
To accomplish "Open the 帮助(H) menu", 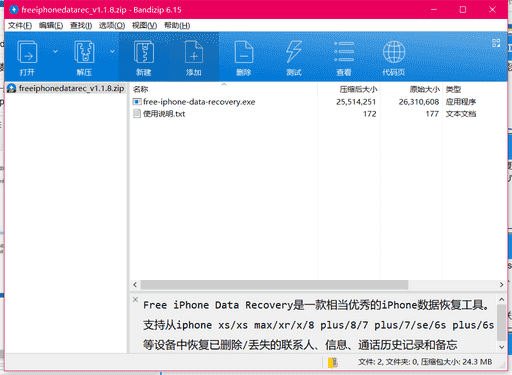I will point(177,26).
